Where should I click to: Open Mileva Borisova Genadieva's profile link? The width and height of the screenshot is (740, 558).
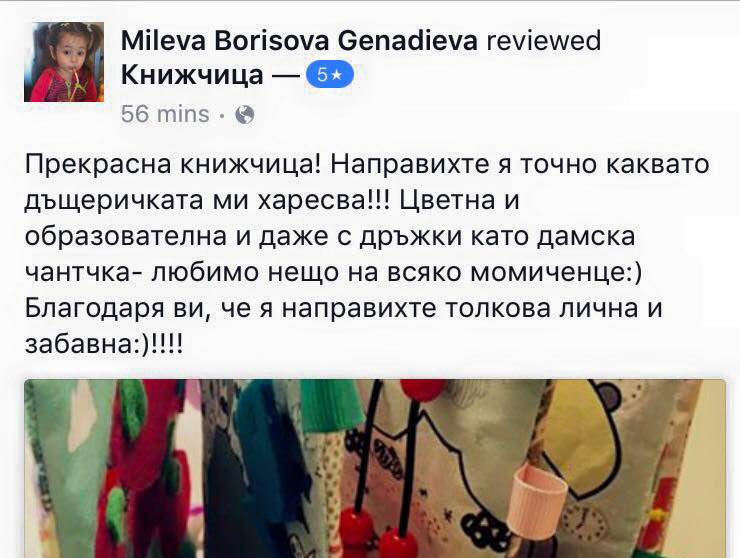click(300, 41)
